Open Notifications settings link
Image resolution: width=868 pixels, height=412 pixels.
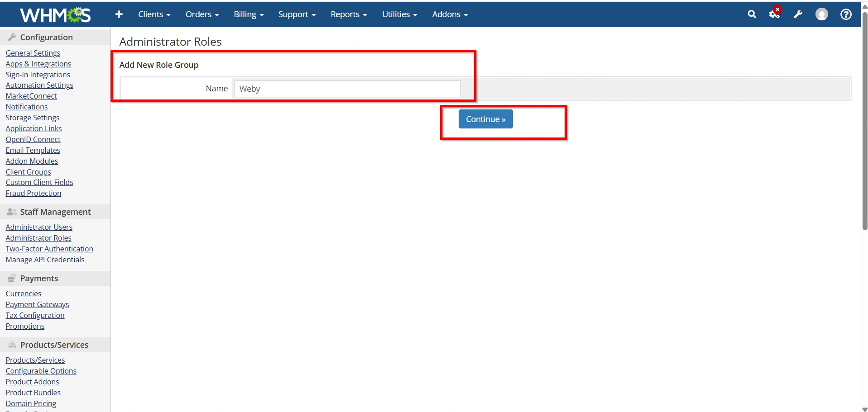tap(27, 107)
